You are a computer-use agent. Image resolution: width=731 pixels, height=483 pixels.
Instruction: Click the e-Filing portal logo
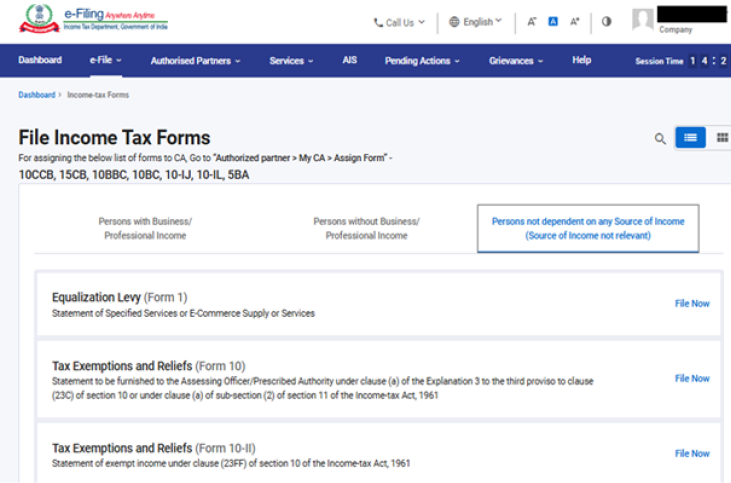click(93, 20)
